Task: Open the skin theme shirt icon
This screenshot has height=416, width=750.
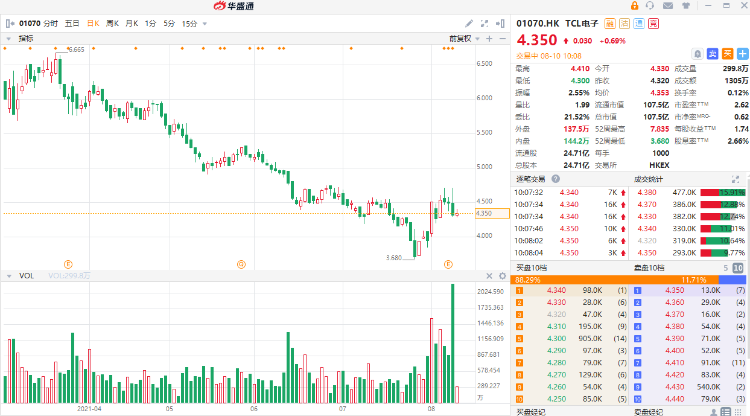Action: coord(686,6)
